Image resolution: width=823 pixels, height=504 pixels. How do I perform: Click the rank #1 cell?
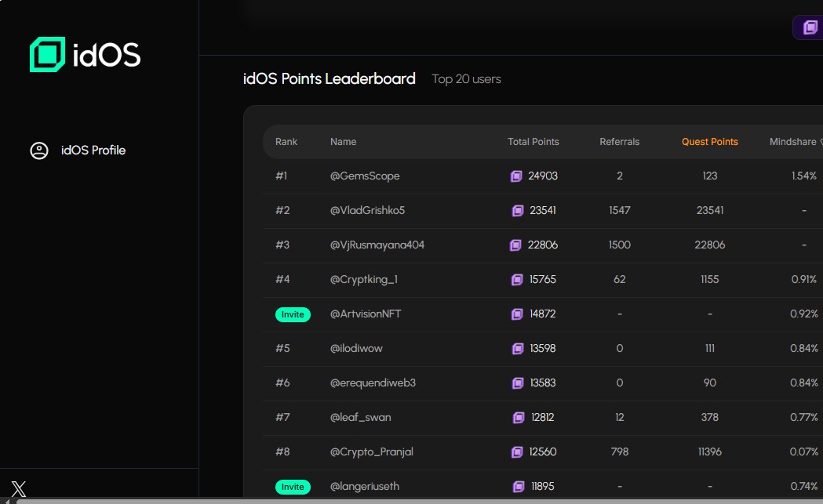[282, 176]
